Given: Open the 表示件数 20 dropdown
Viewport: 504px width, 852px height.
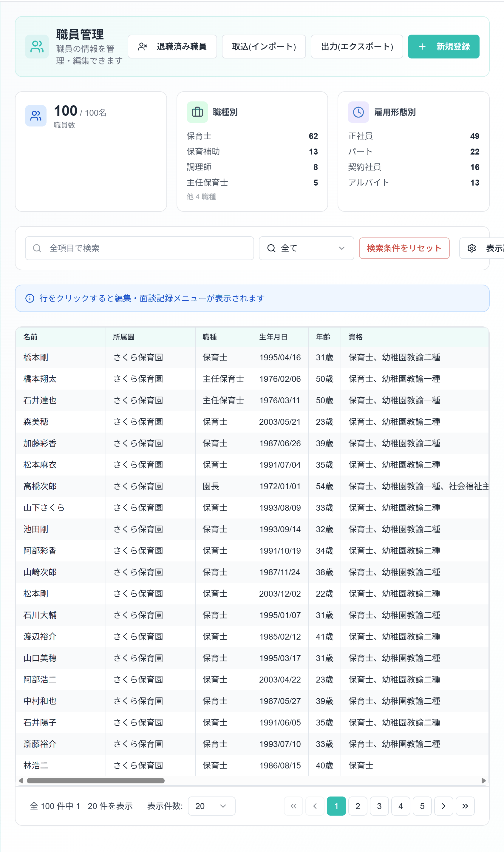Looking at the screenshot, I should point(211,806).
